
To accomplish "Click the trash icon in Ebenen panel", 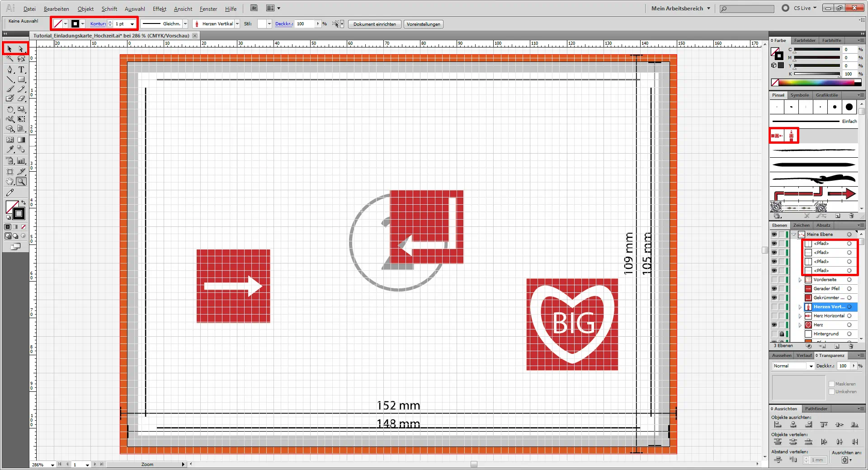I will [x=851, y=346].
